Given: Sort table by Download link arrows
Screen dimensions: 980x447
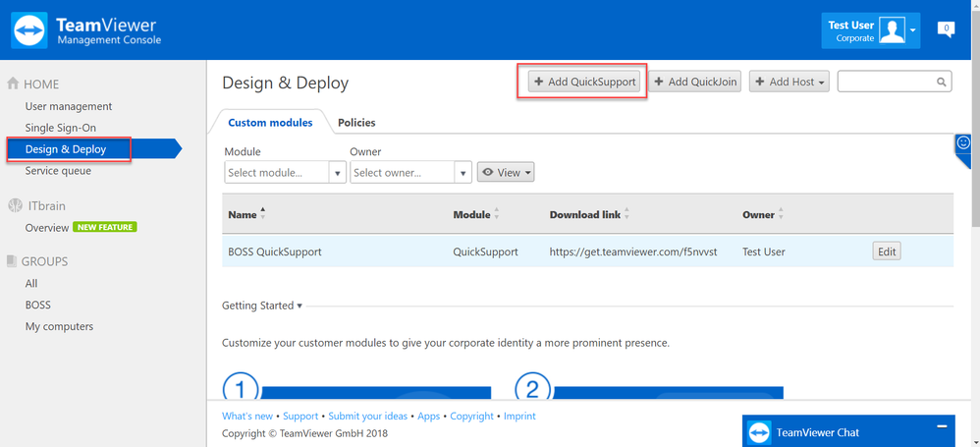Looking at the screenshot, I should pos(626,214).
